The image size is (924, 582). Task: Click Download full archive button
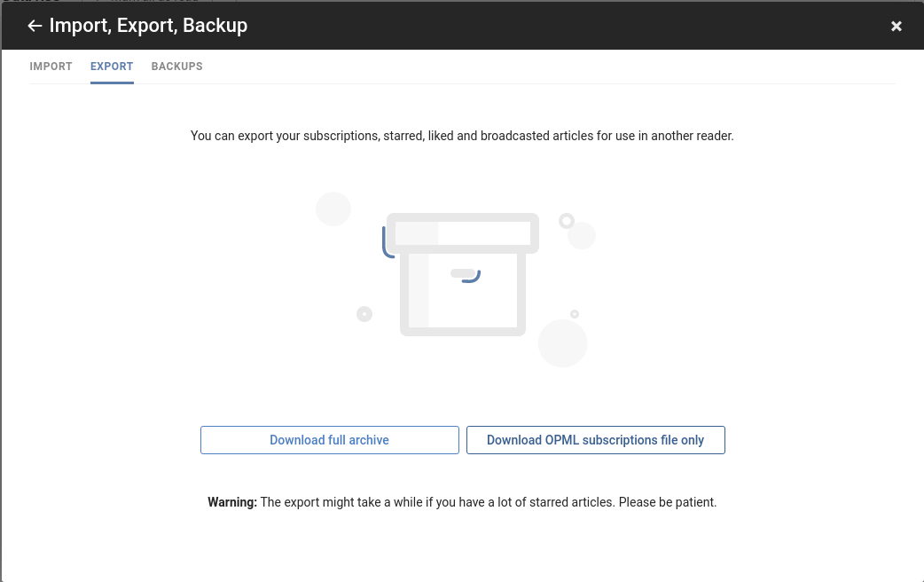(329, 440)
